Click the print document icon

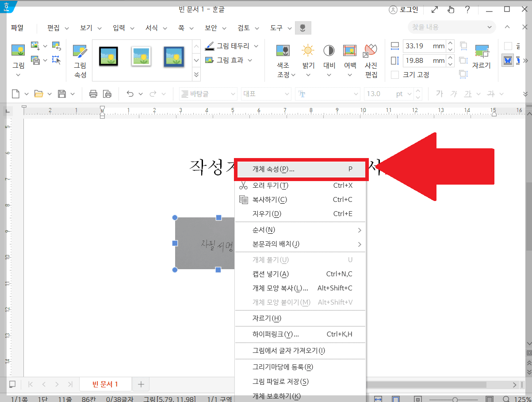coord(93,93)
